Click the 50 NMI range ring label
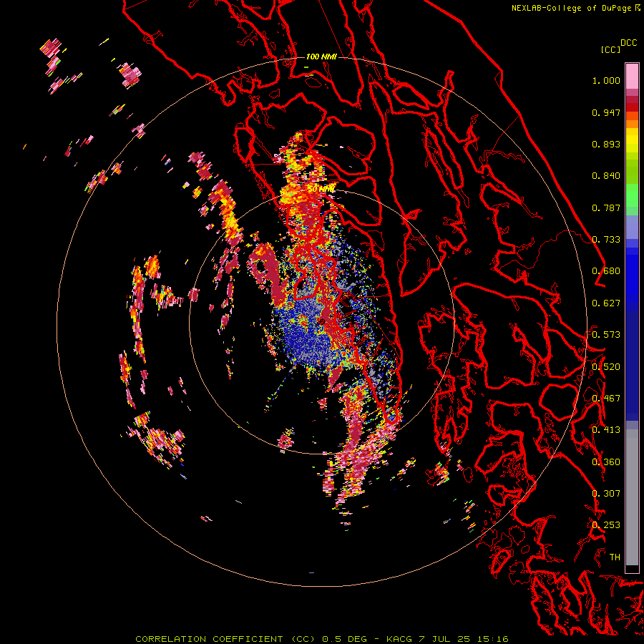The width and height of the screenshot is (644, 644). [x=321, y=189]
